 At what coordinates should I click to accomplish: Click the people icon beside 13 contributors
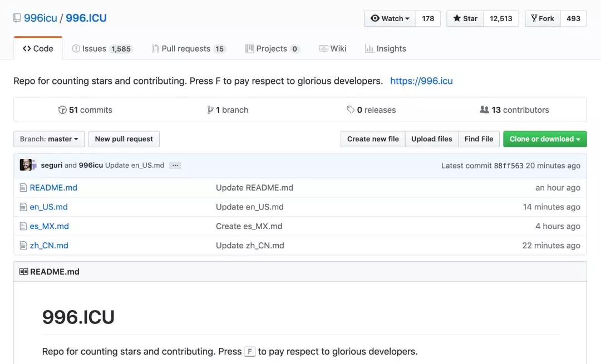pos(484,109)
